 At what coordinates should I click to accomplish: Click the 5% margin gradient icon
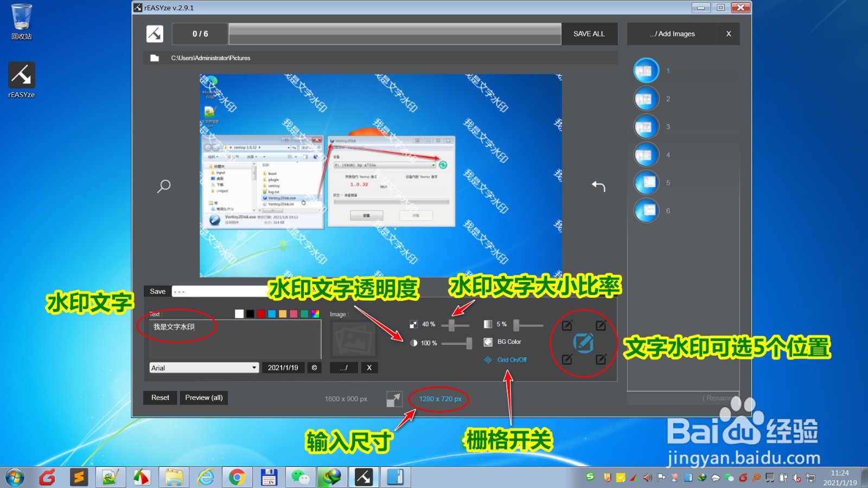tap(488, 324)
